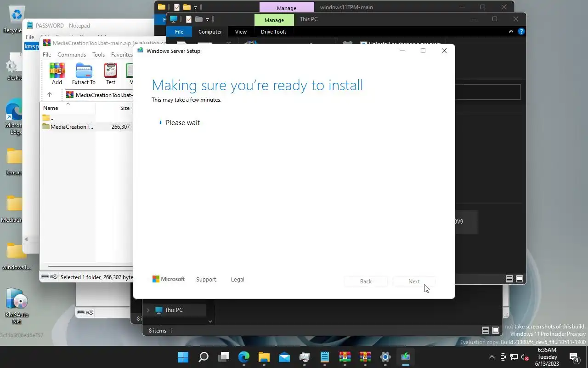Open WinRAR File menu
This screenshot has width=588, height=368.
coord(47,54)
